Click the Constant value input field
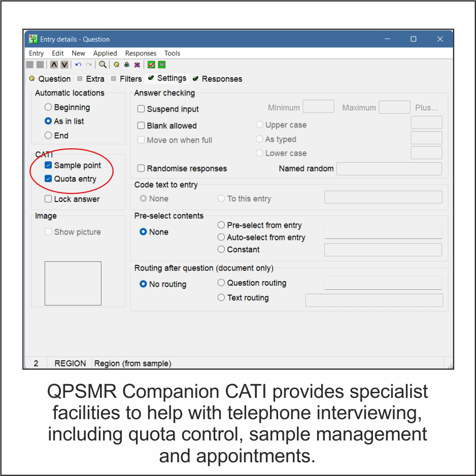The image size is (476, 476). click(383, 250)
